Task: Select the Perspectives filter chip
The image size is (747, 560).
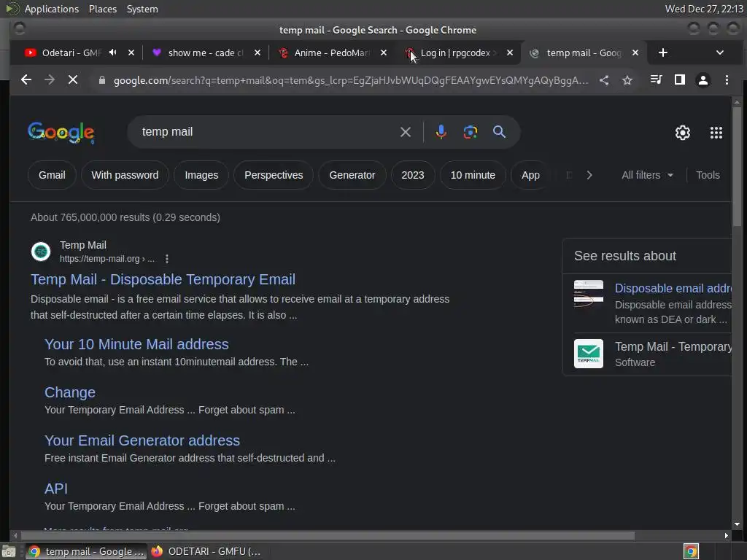Action: 274,175
